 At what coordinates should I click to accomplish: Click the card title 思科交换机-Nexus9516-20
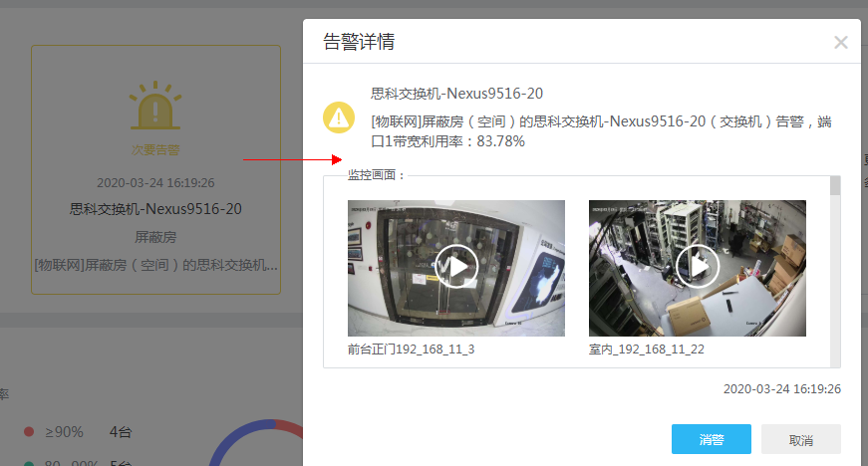155,209
